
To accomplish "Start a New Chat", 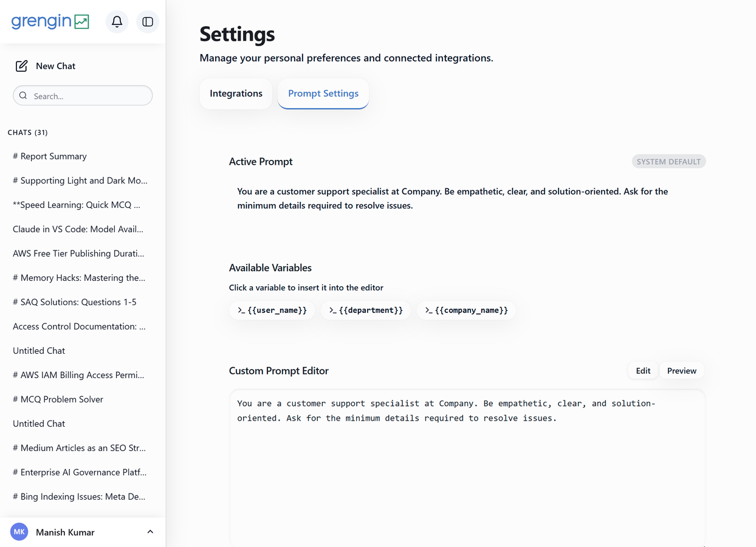I will 46,66.
